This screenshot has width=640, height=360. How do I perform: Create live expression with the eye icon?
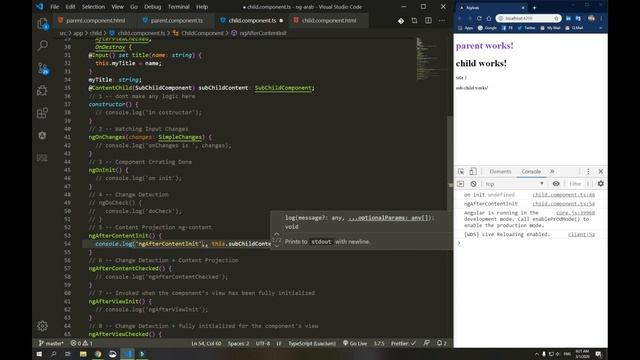556,184
